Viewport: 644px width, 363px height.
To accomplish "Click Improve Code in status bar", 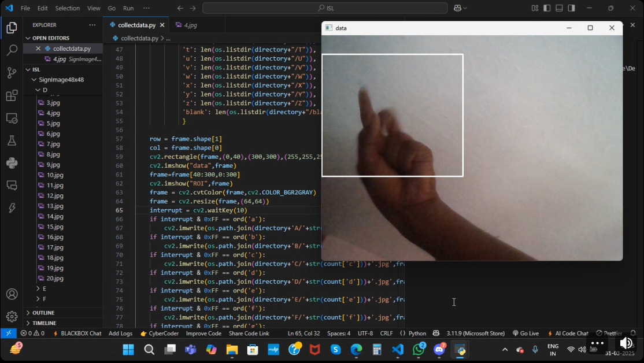I will tap(203, 333).
